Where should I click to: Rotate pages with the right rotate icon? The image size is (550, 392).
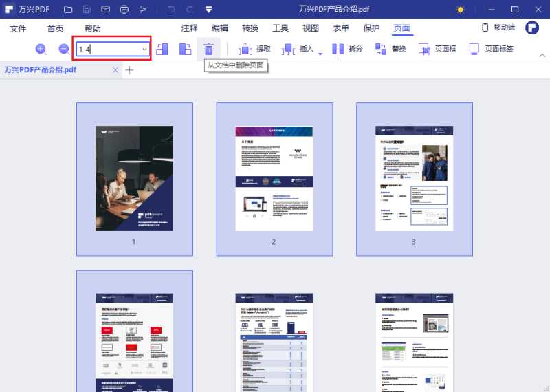185,49
